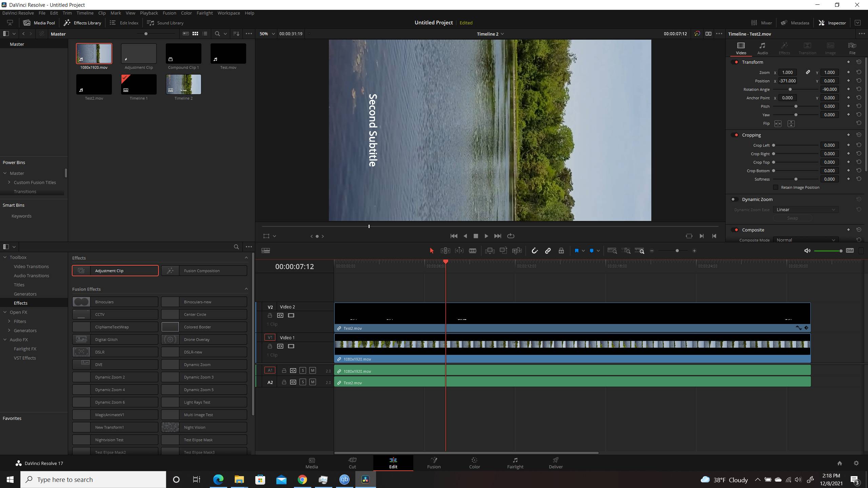Open Dynamic Zoom Ease Linear dropdown

[806, 209]
